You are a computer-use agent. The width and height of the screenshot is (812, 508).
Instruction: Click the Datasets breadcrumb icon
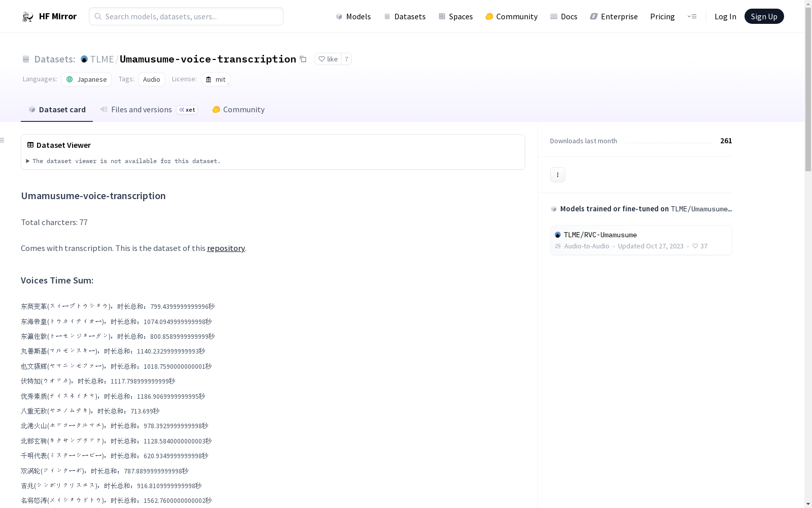tap(26, 59)
